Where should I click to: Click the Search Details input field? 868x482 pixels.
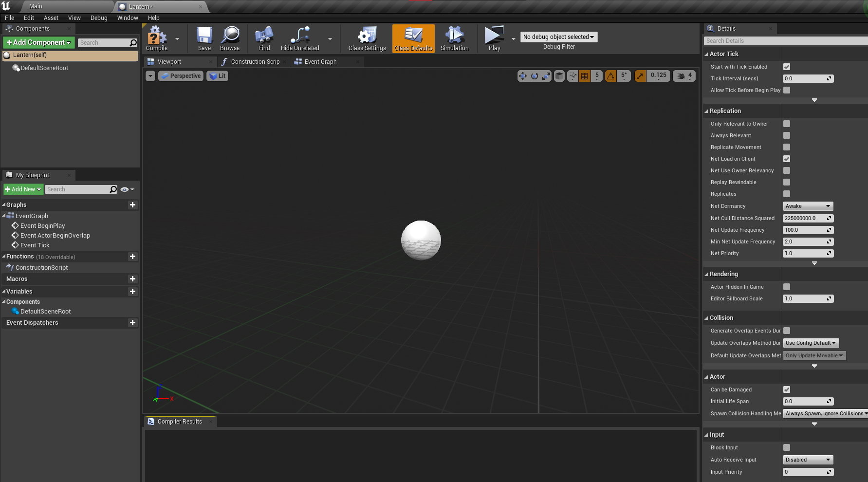pyautogui.click(x=784, y=41)
